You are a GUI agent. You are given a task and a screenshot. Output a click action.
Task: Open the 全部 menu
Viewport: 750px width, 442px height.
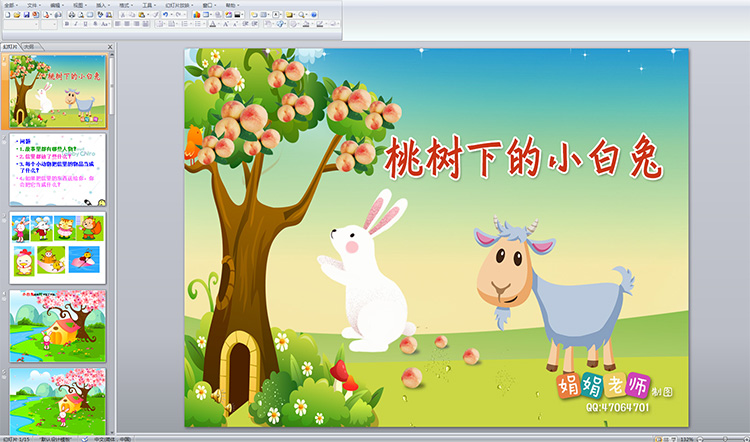9,5
